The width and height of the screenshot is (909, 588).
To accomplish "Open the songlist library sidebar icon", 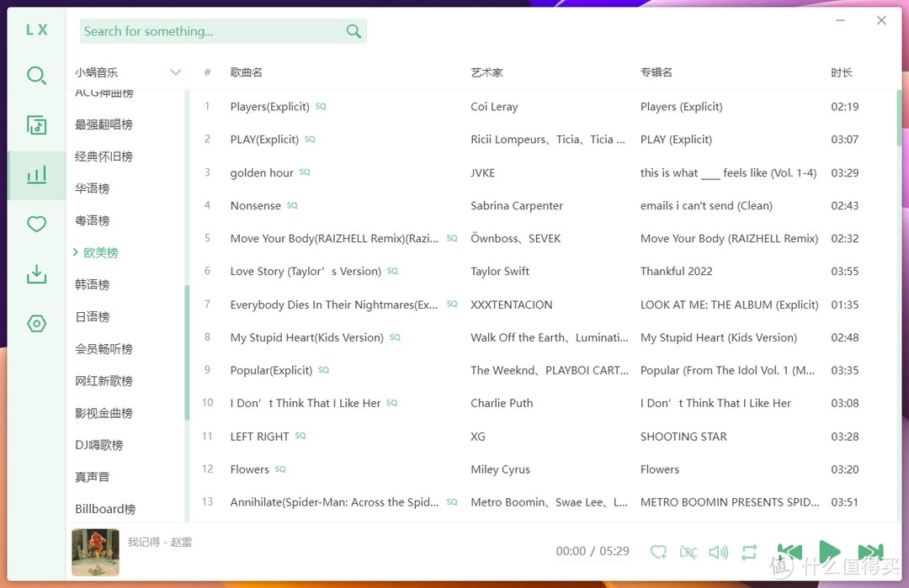I will coord(36,125).
